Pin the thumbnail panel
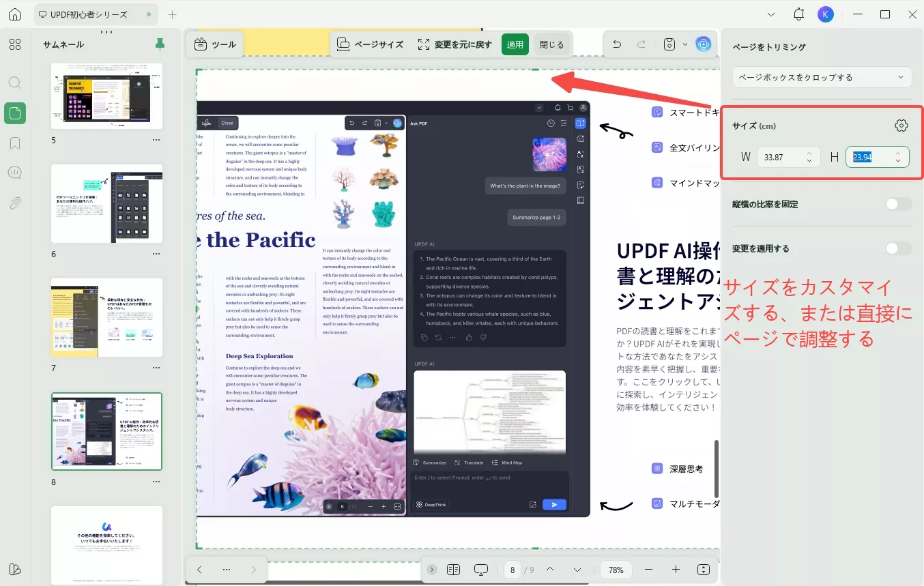Viewport: 924px width, 586px height. coord(160,44)
